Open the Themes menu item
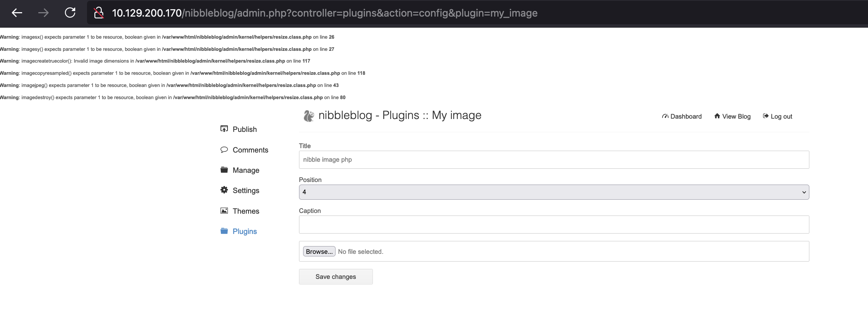Screen dimensions: 868x322 [x=246, y=211]
